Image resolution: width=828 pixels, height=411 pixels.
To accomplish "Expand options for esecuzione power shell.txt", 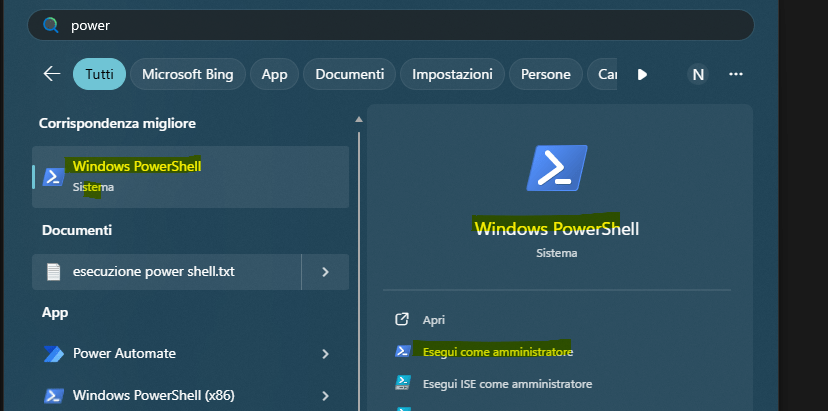I will pos(326,271).
